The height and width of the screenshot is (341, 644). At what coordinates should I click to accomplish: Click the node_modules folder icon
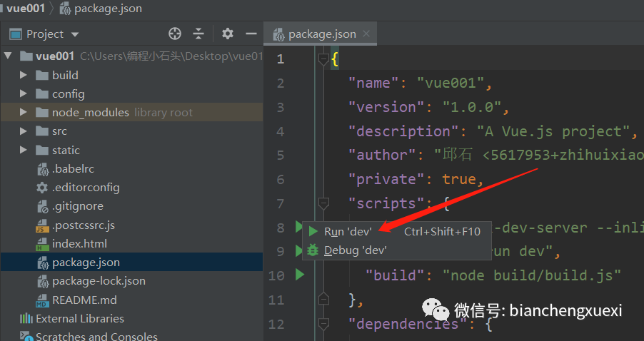[42, 113]
